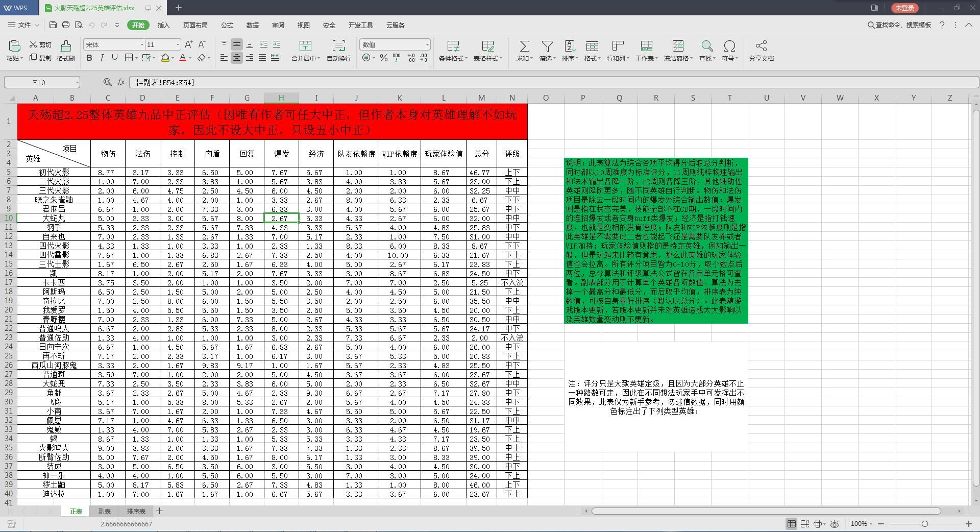Click the Copy (复制) icon
This screenshot has height=532, width=980.
[33, 58]
